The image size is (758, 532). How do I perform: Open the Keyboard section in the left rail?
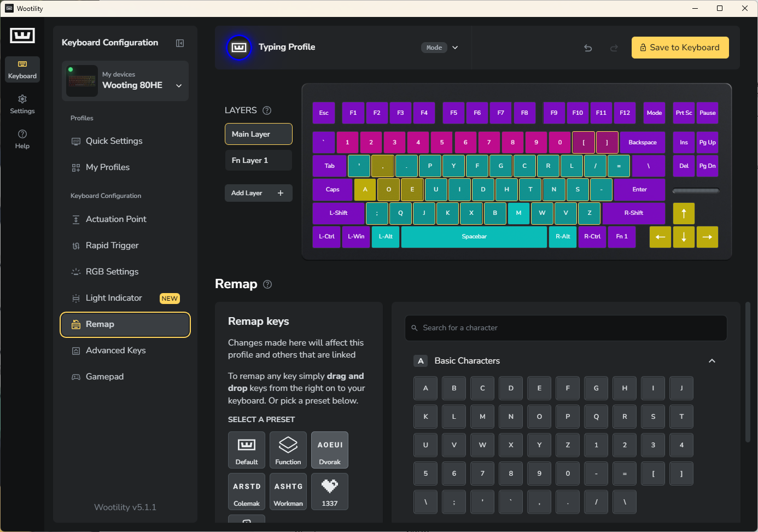point(22,69)
